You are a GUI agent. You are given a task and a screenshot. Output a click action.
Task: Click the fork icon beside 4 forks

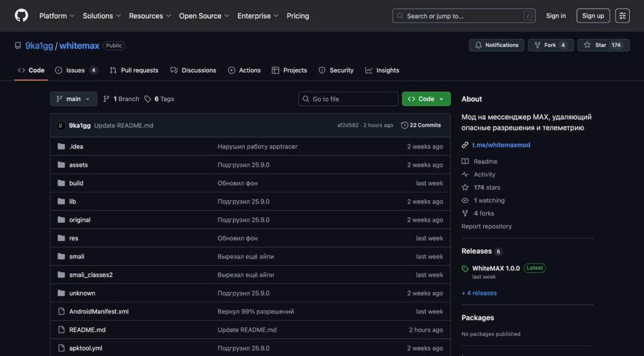[465, 213]
